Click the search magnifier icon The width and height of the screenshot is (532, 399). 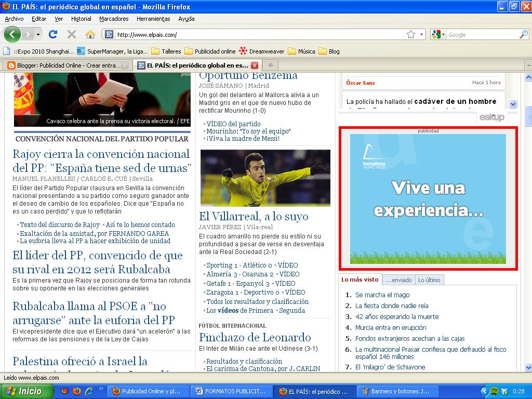pos(524,34)
